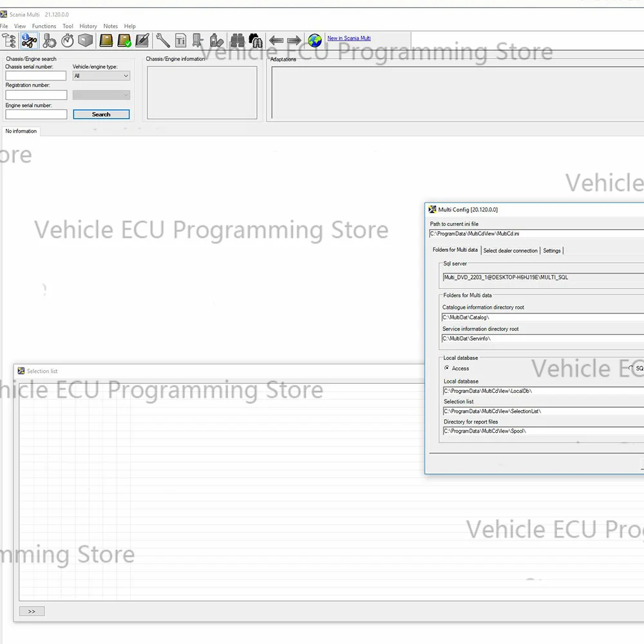Click the Chassis/Engine information box

202,93
